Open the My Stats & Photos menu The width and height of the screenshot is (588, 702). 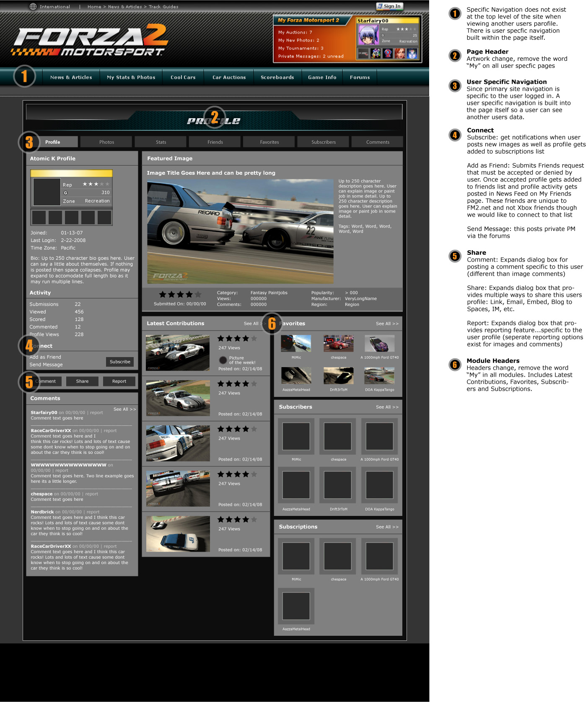tap(131, 78)
